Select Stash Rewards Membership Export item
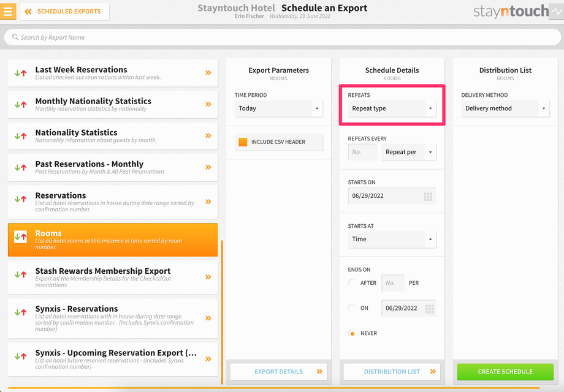The image size is (564, 392). [x=113, y=277]
